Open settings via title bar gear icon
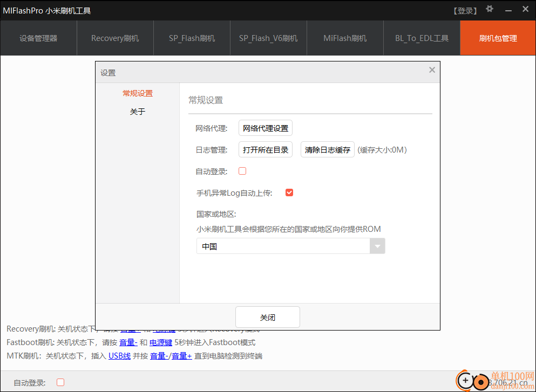Image resolution: width=536 pixels, height=392 pixels. [490, 9]
